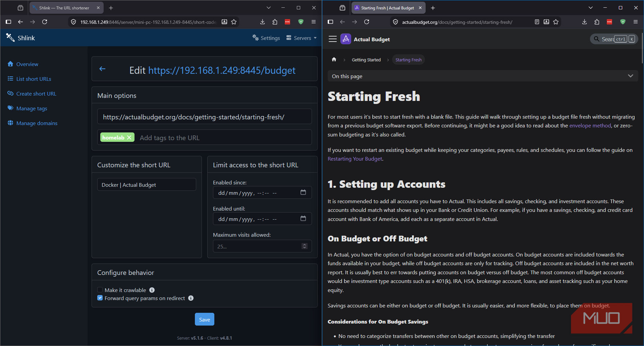Follow the envelope method link

tap(590, 126)
